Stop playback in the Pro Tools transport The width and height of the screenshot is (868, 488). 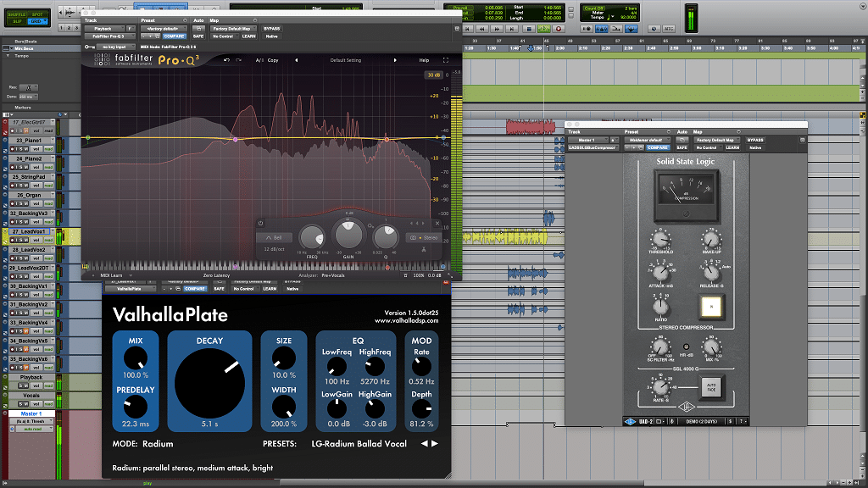coord(529,29)
